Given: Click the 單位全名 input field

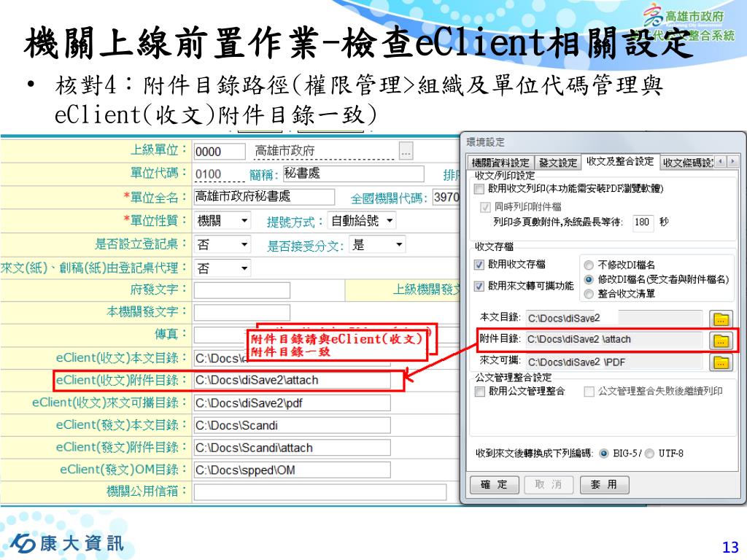Looking at the screenshot, I should (x=264, y=197).
